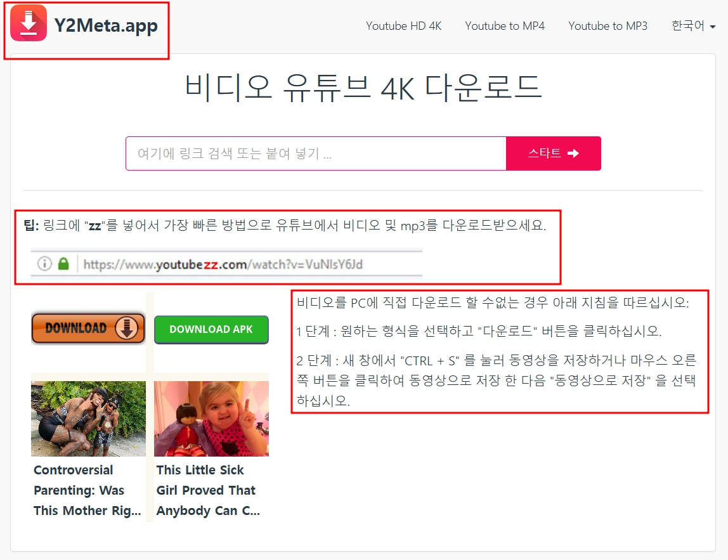Click the '1 단계' instruction line

click(479, 331)
